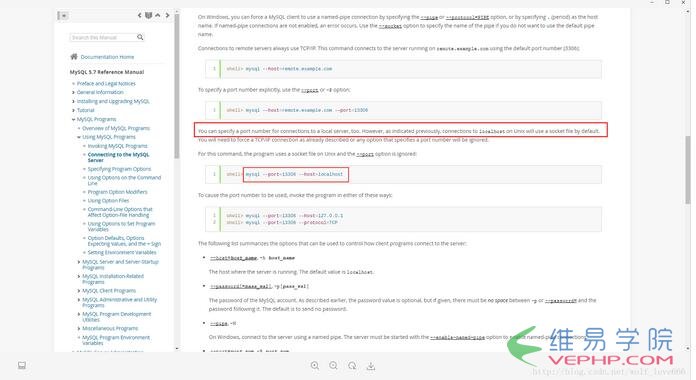The image size is (696, 380).
Task: Click the search magnifier in sidebar
Action: point(140,37)
